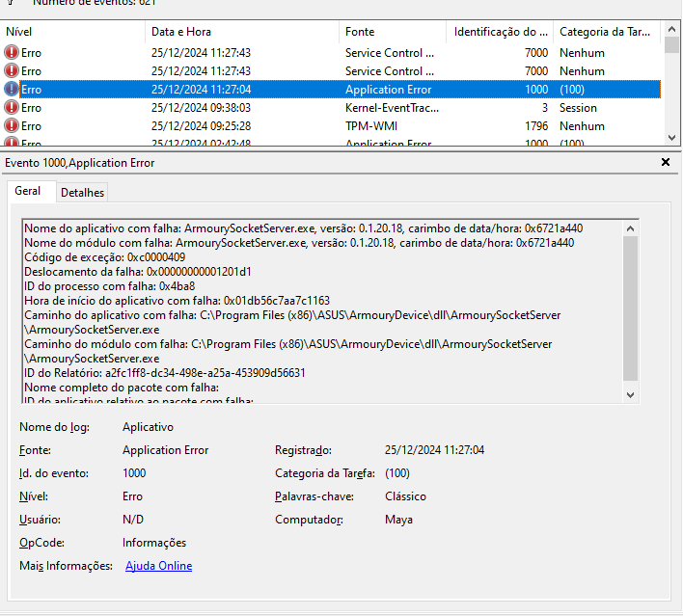Screen dimensions: 683x616
Task: Click the Categoria da Tarefa column header
Action: (x=604, y=32)
